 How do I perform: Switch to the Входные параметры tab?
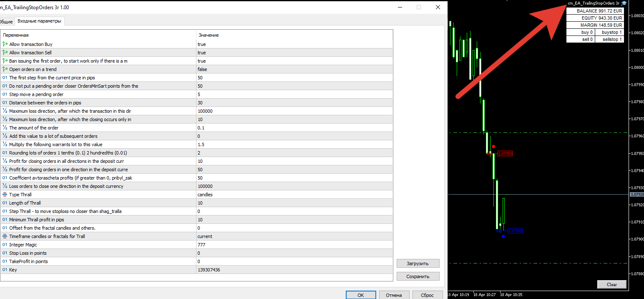39,21
